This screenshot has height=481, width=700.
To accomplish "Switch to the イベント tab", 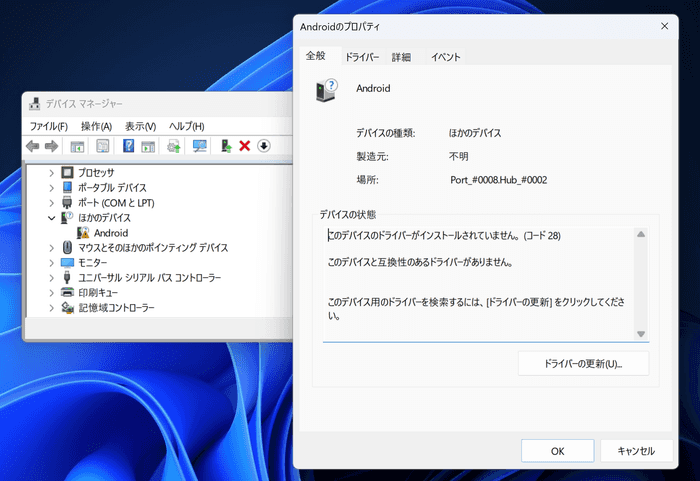I will pyautogui.click(x=445, y=57).
